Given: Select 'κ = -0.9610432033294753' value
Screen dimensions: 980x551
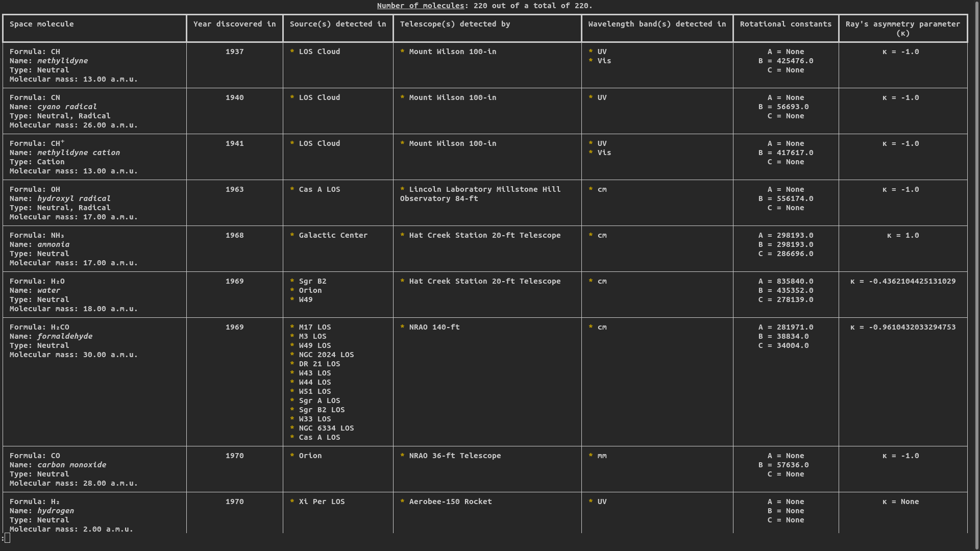Looking at the screenshot, I should click(903, 327).
